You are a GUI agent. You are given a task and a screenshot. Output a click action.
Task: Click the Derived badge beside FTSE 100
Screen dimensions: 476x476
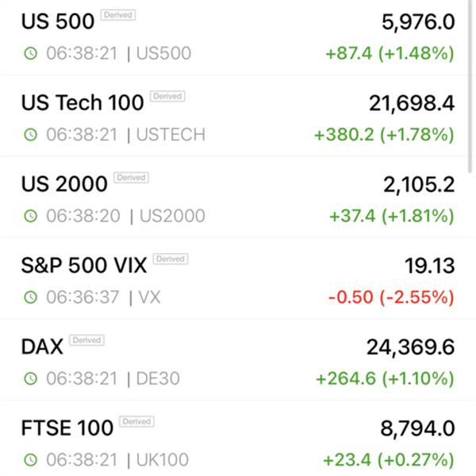coord(137,421)
